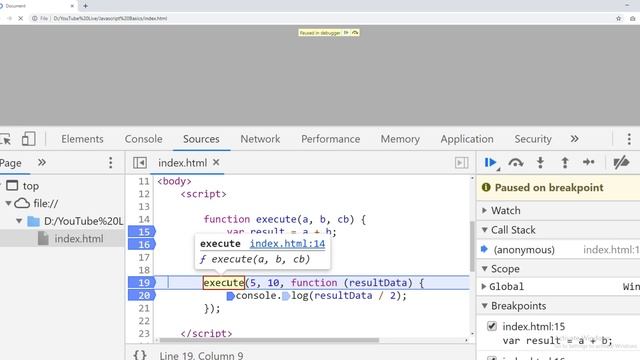This screenshot has width=640, height=360.
Task: Open the Application tab
Action: (x=467, y=139)
